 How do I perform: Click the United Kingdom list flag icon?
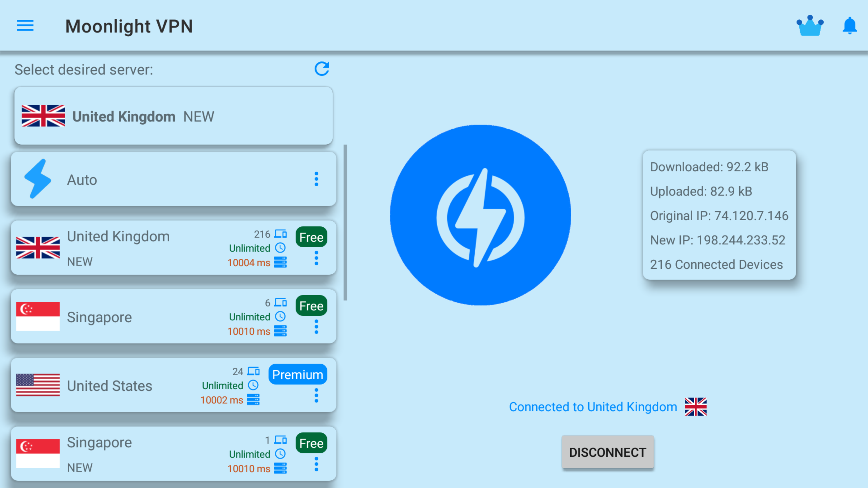pyautogui.click(x=38, y=248)
